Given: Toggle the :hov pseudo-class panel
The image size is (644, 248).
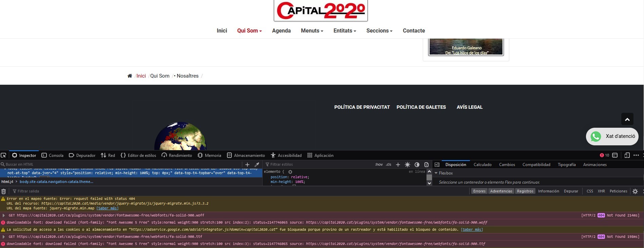Looking at the screenshot, I should (379, 165).
